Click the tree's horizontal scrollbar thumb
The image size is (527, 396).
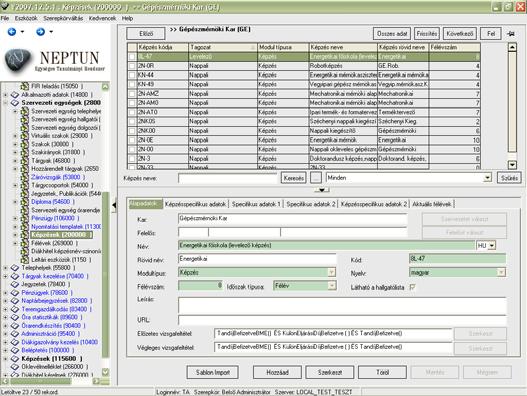[x=41, y=381]
